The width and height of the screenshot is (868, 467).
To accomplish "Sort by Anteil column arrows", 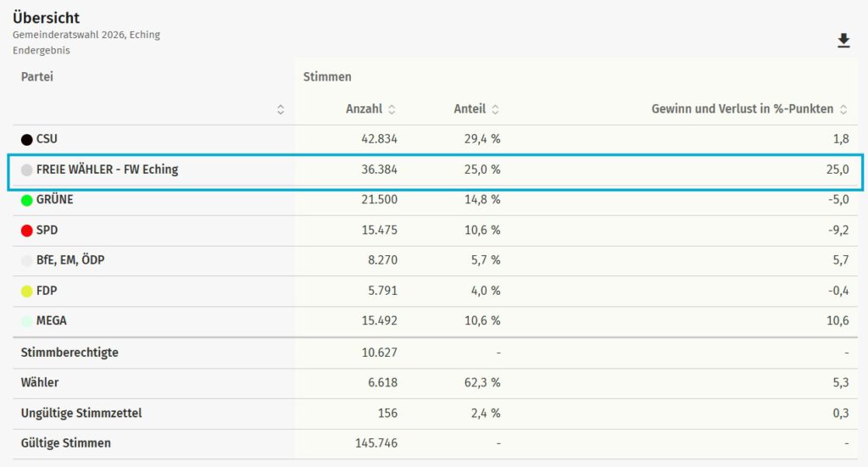I will (x=495, y=109).
